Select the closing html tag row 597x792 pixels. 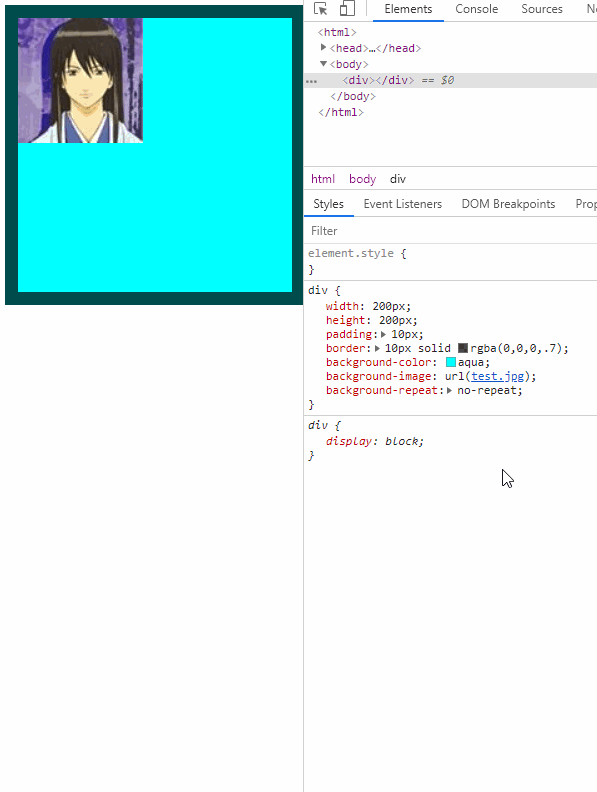[341, 112]
